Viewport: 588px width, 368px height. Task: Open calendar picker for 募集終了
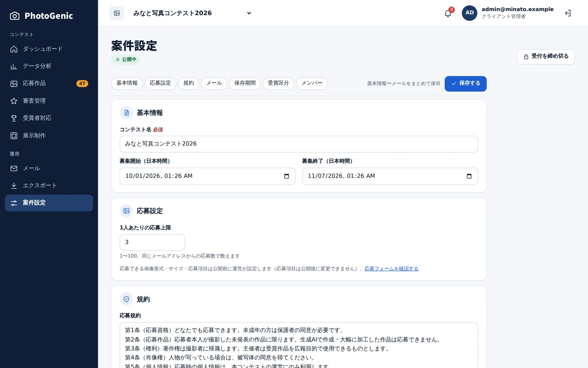pos(469,176)
